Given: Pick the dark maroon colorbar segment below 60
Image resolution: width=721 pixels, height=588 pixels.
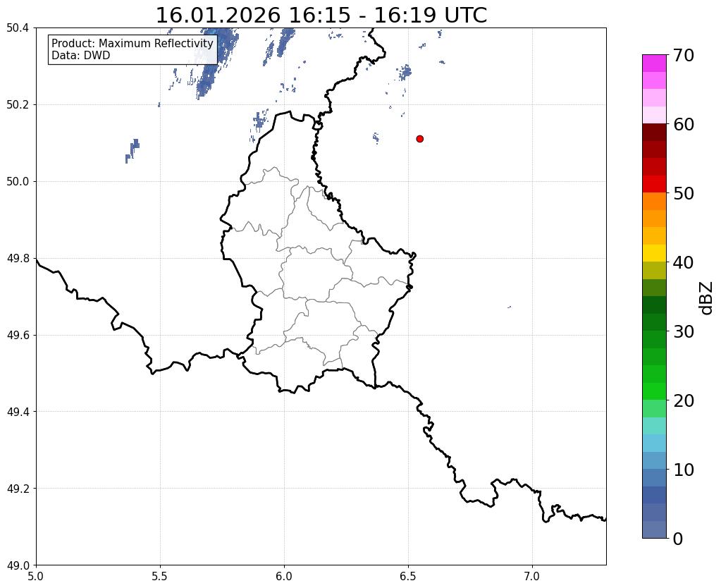Looking at the screenshot, I should [654, 133].
